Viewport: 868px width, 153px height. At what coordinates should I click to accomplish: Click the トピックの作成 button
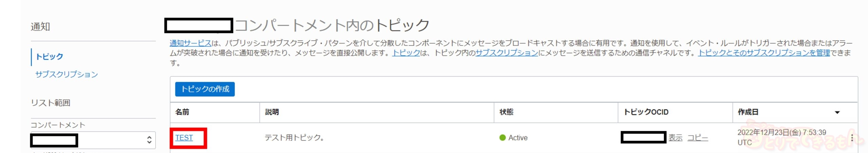coord(205,89)
